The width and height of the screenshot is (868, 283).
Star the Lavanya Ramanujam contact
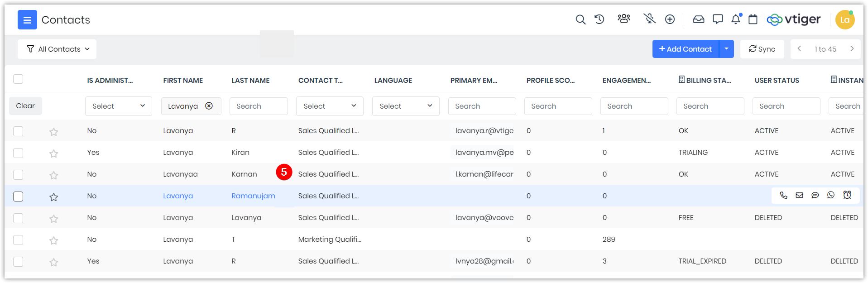pyautogui.click(x=53, y=197)
